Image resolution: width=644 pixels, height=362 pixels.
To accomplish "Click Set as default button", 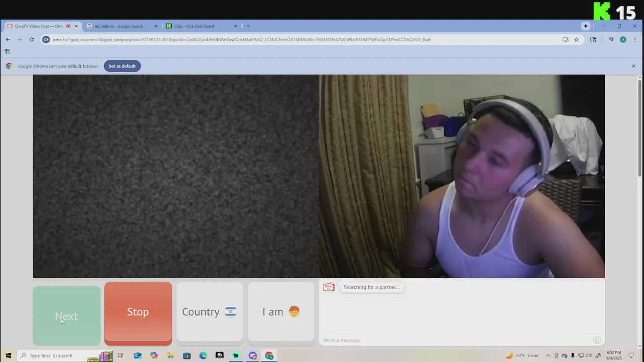I will [x=122, y=66].
